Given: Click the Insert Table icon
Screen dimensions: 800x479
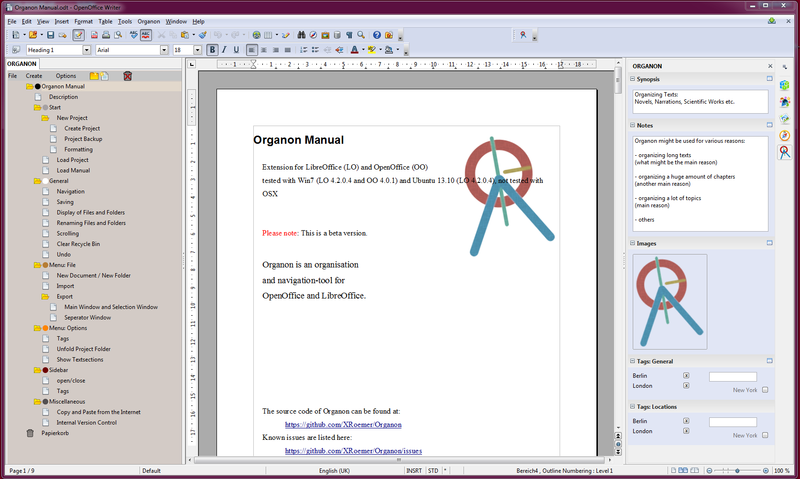Looking at the screenshot, I should click(x=268, y=35).
